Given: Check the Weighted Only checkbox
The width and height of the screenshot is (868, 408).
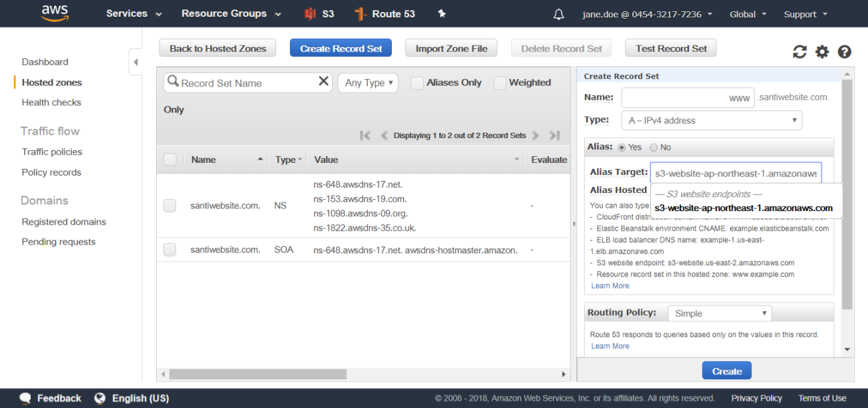Looking at the screenshot, I should pyautogui.click(x=500, y=83).
